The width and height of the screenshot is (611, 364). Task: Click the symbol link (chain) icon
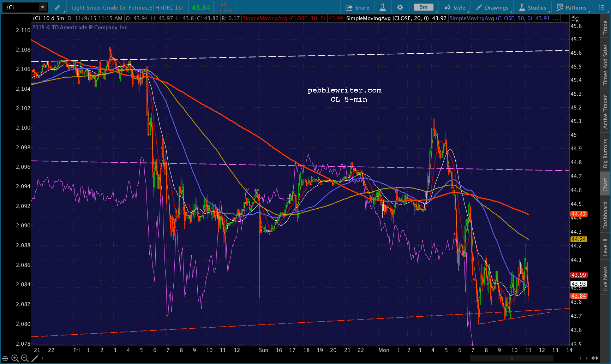pyautogui.click(x=57, y=7)
